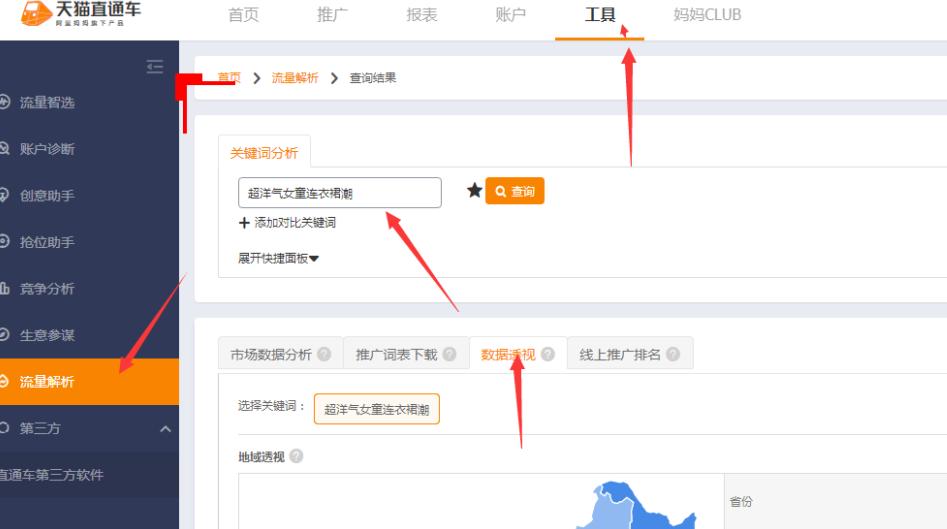Click help icon next to 数据透视
The width and height of the screenshot is (947, 529).
tap(548, 354)
